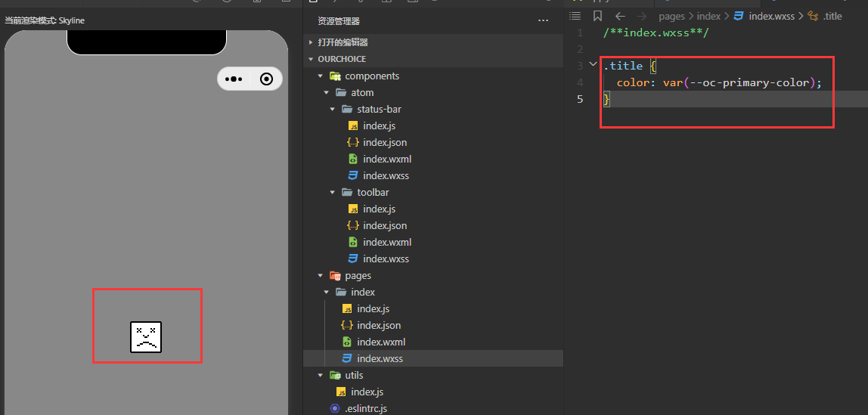Open the explorer more-actions ellipsis menu
This screenshot has width=868, height=415.
tap(543, 21)
